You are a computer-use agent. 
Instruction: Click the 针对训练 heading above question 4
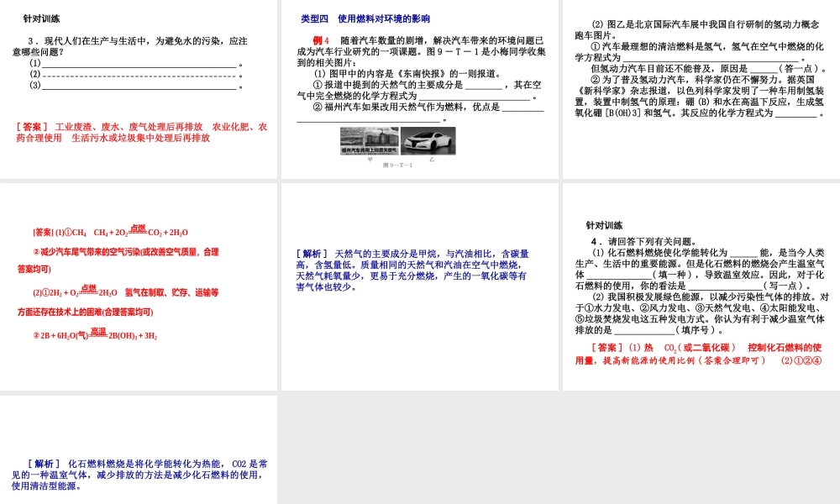click(x=604, y=225)
